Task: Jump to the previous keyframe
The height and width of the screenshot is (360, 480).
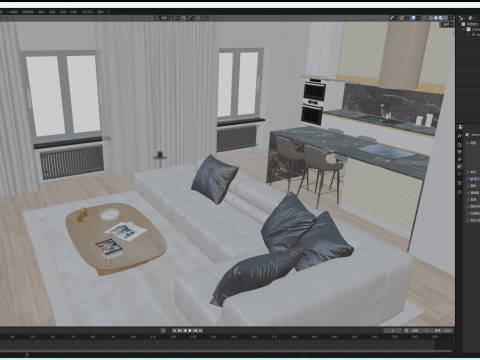Action: (x=180, y=330)
